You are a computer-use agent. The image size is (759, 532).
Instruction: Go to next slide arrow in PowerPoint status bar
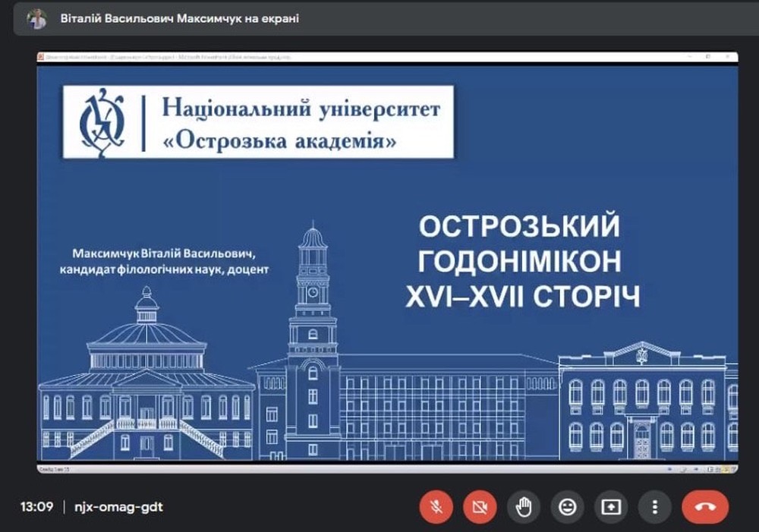coord(696,468)
